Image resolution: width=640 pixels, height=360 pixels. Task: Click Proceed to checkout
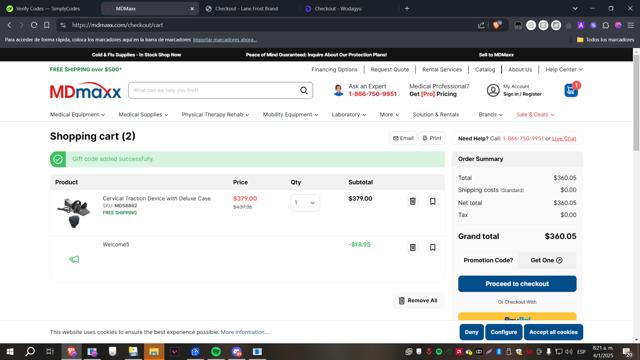[x=517, y=284]
